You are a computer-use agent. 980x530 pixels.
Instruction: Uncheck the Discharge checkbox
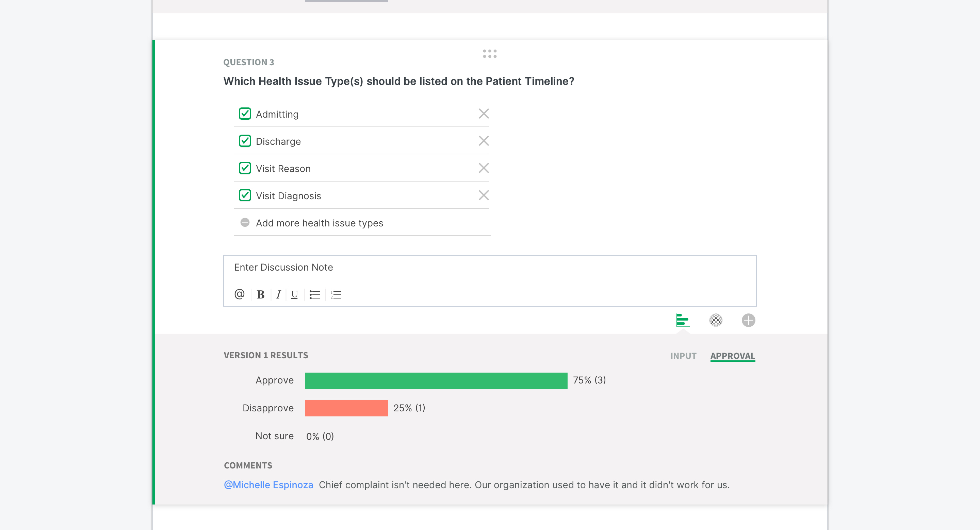pos(245,141)
